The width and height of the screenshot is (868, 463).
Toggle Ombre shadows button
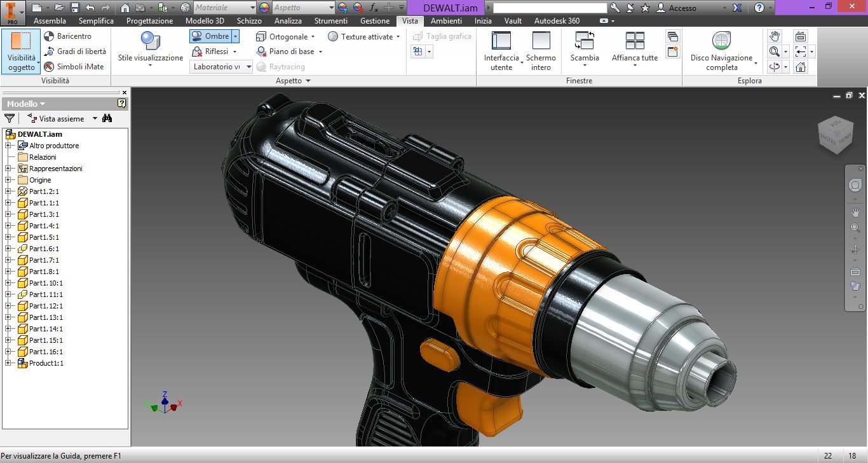(210, 36)
